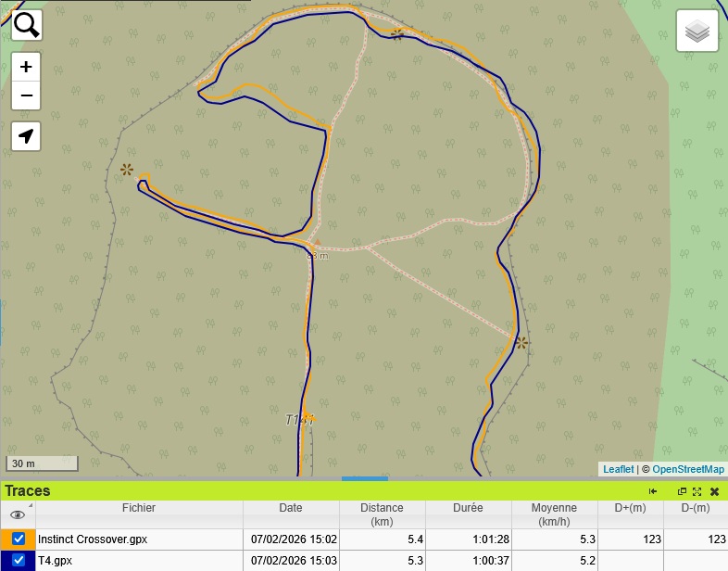Click the Durée column header

click(x=468, y=508)
